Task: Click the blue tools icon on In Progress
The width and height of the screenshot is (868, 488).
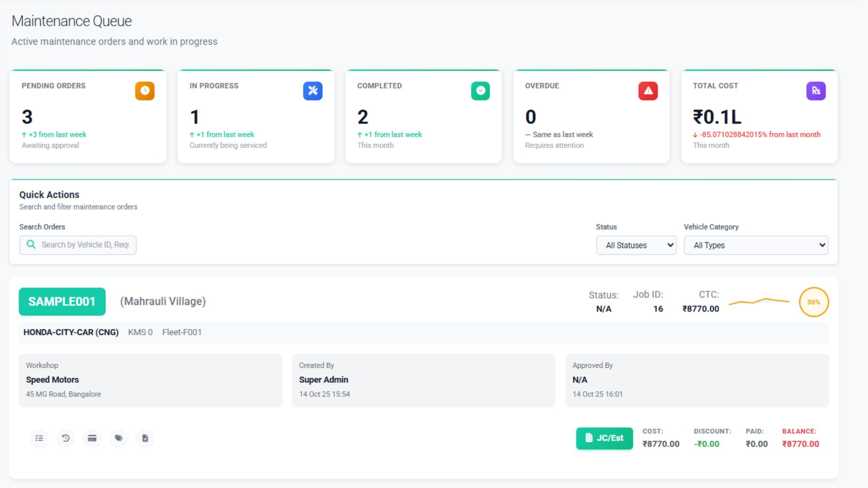Action: coord(312,91)
